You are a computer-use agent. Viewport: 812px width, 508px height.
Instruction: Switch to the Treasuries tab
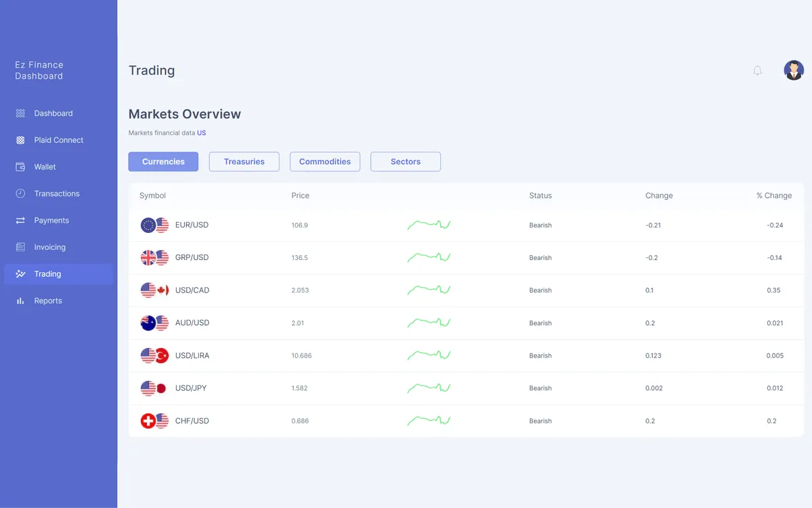244,162
